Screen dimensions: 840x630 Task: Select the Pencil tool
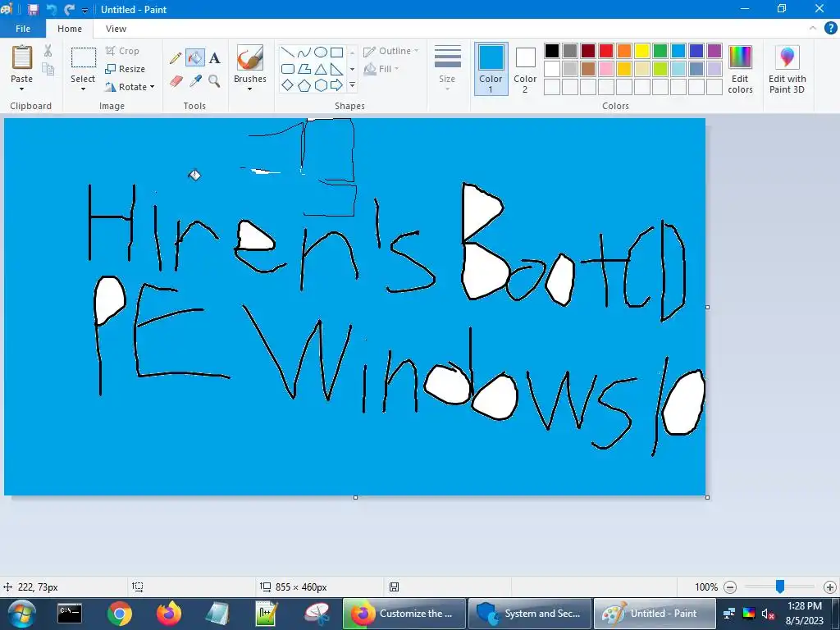pyautogui.click(x=176, y=58)
